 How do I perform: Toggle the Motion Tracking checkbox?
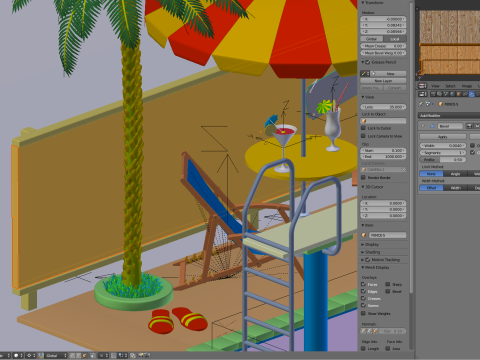[368, 260]
